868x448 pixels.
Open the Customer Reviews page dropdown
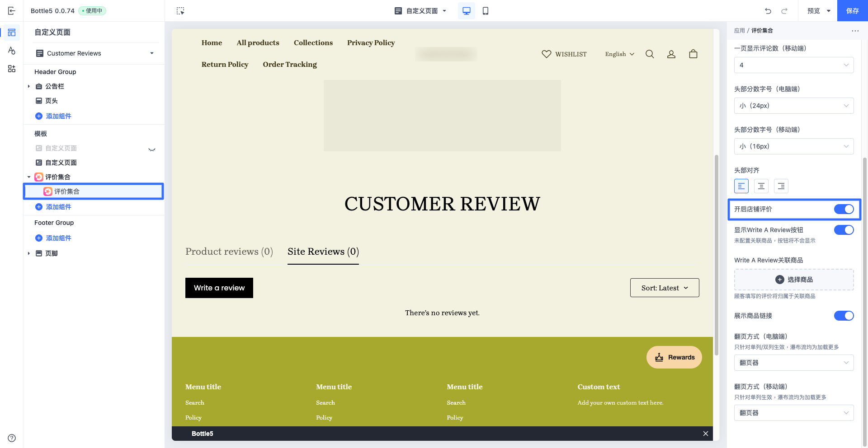(95, 53)
